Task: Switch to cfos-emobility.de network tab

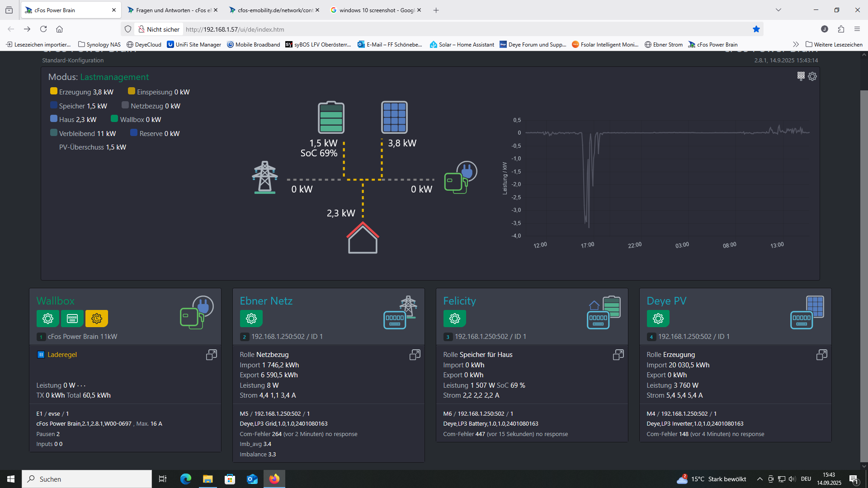Action: [x=274, y=10]
